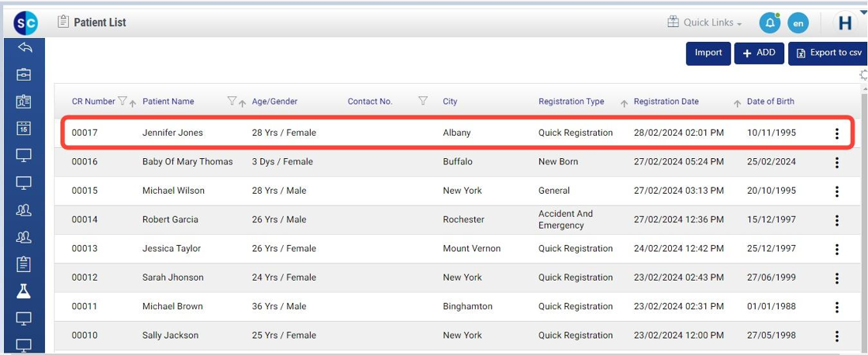Viewport: 868px width, 355px height.
Task: Open the clipboard icon in the sidebar
Action: tap(24, 264)
